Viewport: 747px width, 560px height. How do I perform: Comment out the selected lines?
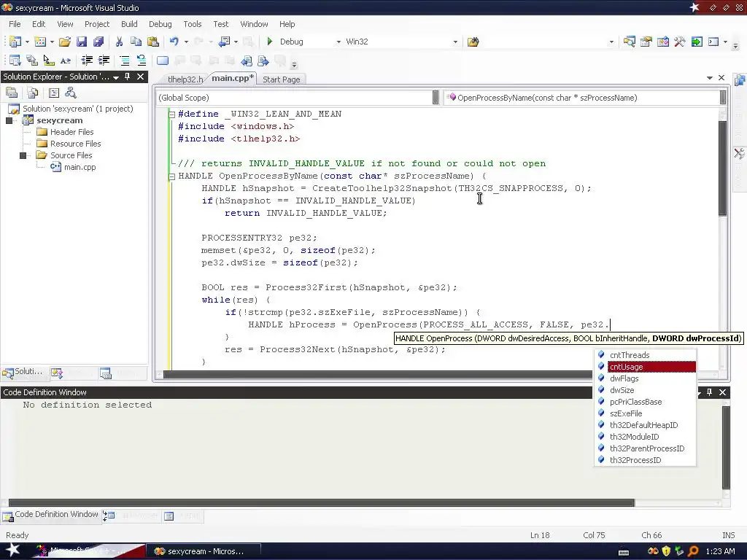pos(125,61)
